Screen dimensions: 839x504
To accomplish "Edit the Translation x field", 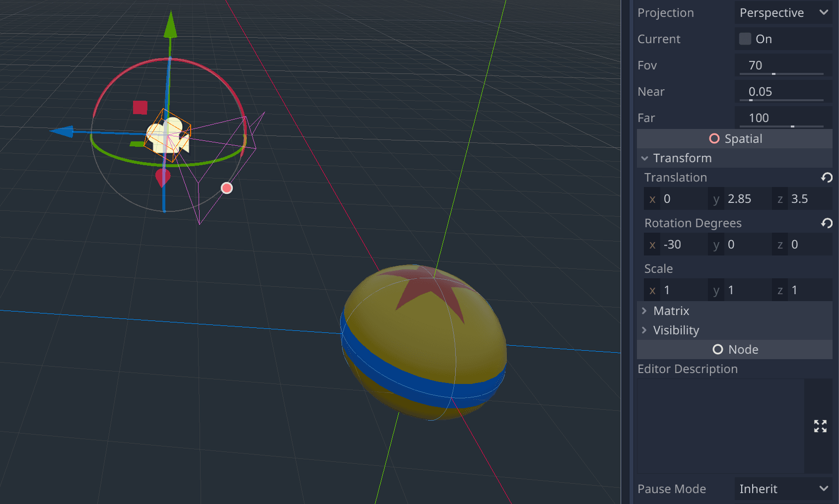I will pyautogui.click(x=676, y=199).
